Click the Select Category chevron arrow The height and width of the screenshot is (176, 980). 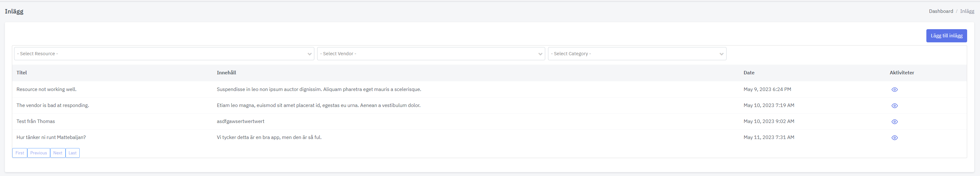pos(721,54)
